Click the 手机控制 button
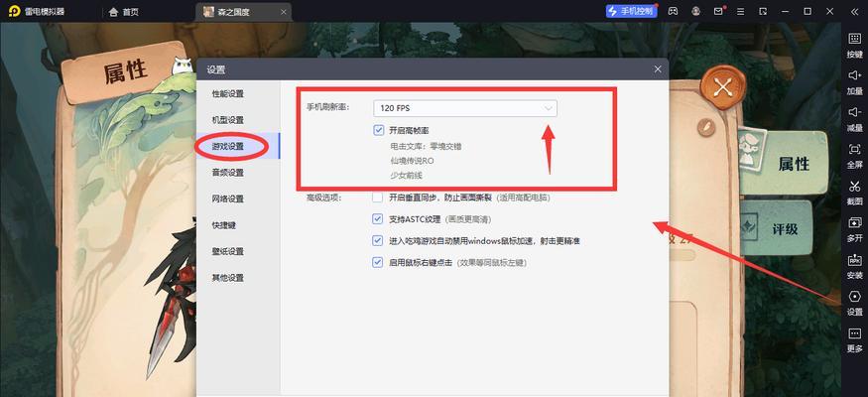This screenshot has height=397, width=868. coord(631,11)
